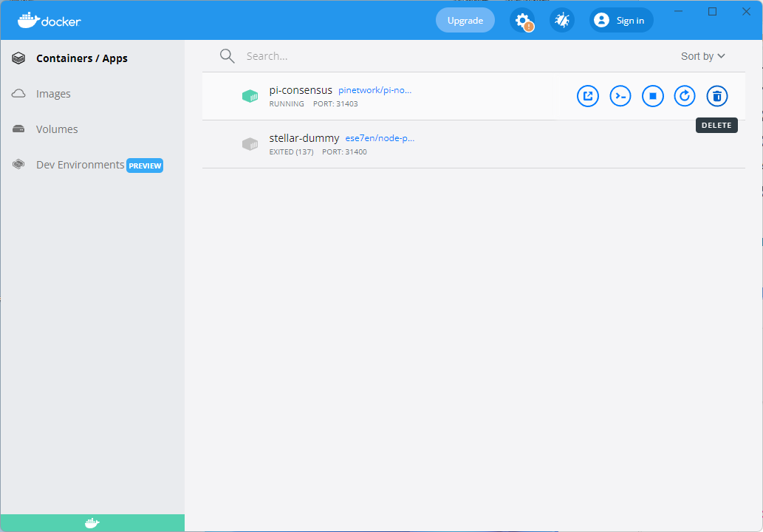The height and width of the screenshot is (532, 763).
Task: Click the EXITED (137) status text
Action: (x=292, y=152)
